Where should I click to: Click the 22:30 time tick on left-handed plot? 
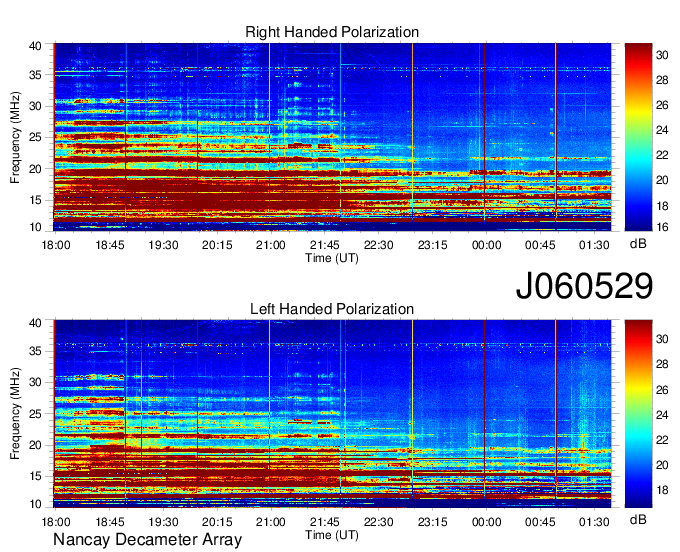[379, 522]
